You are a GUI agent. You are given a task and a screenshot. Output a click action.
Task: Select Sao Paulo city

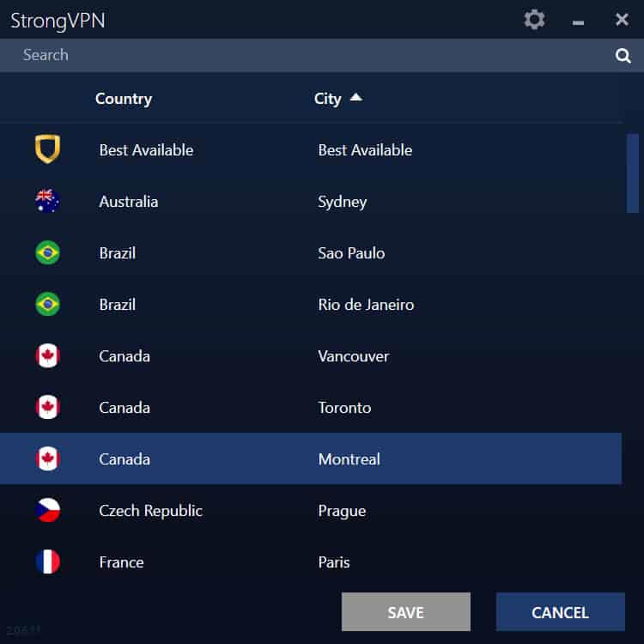(x=351, y=253)
